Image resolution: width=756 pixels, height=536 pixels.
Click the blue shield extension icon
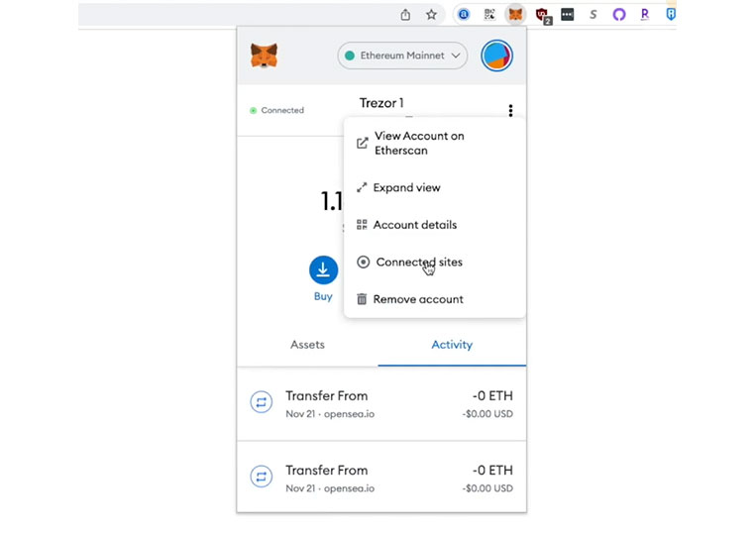[671, 15]
